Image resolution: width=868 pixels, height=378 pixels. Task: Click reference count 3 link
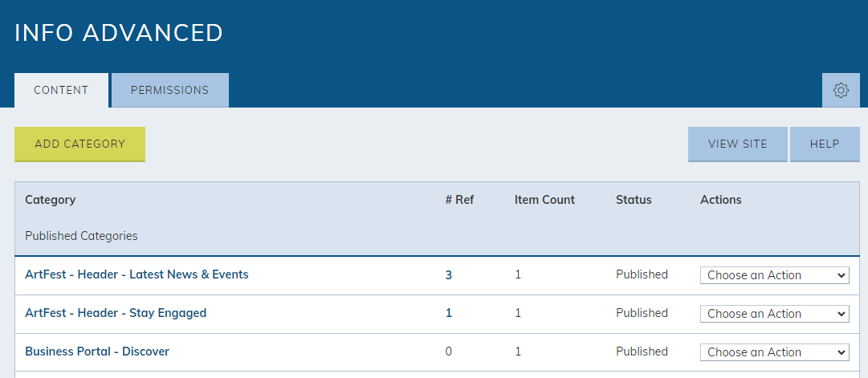click(x=448, y=275)
